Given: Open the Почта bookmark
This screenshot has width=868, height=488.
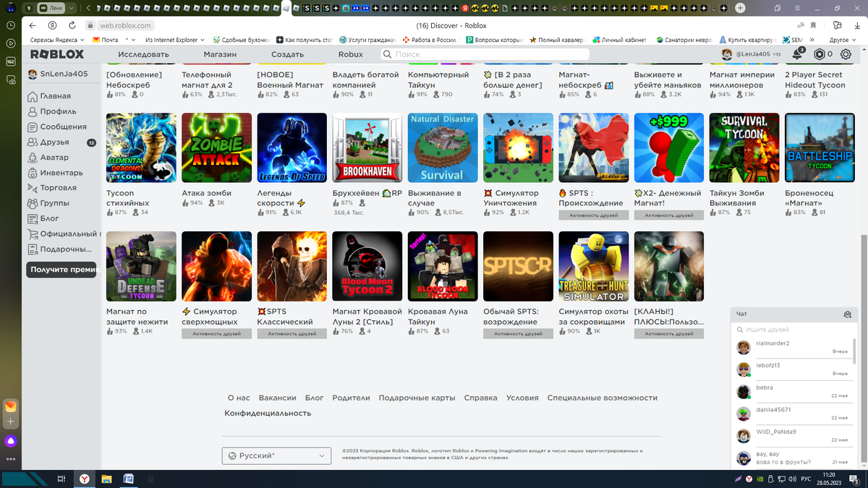Looking at the screenshot, I should pos(105,40).
